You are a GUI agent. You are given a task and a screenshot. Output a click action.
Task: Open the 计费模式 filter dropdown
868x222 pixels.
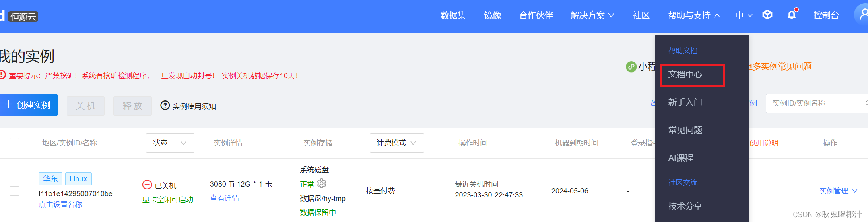[397, 143]
